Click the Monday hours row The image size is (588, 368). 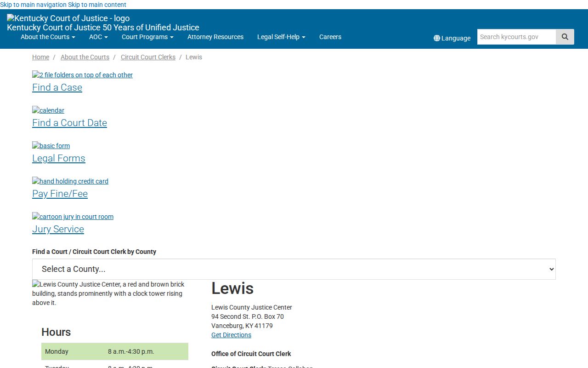[115, 351]
